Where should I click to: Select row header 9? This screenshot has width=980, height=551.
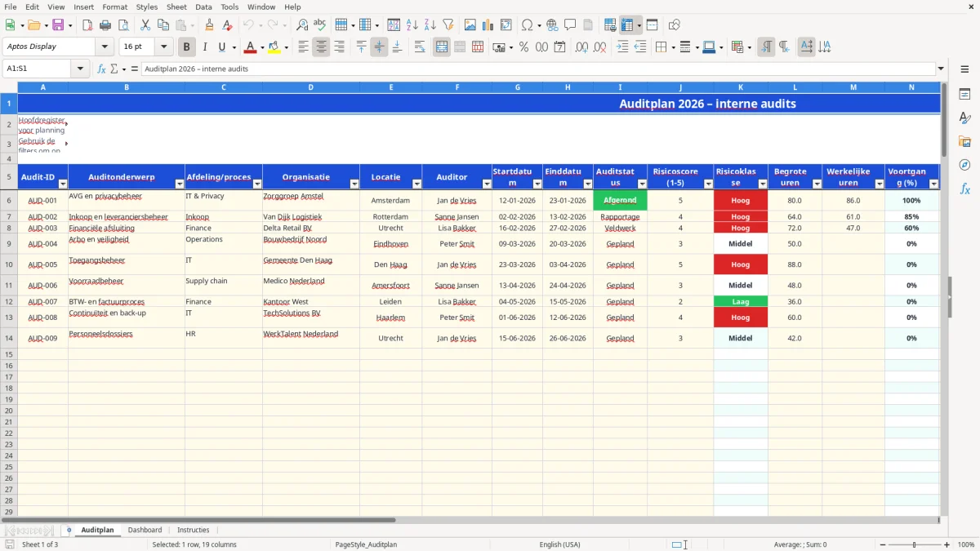pos(9,243)
